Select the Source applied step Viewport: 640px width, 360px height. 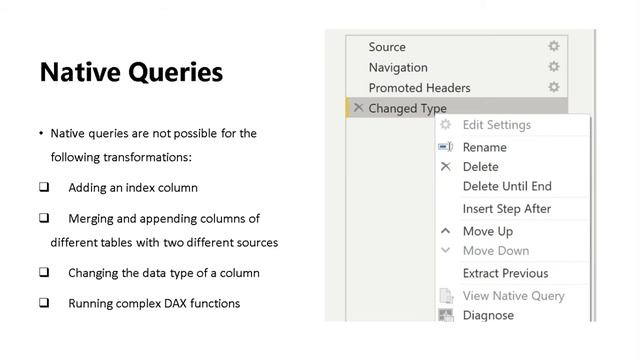coord(457,47)
